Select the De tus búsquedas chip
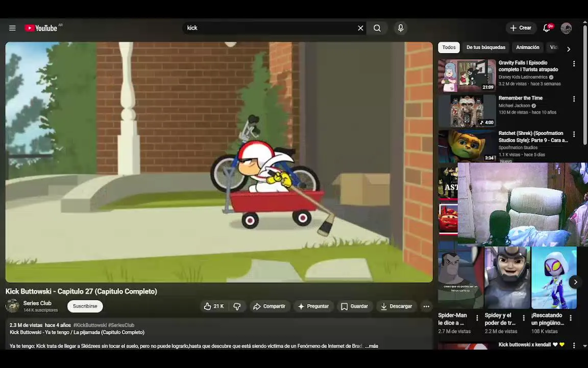 point(485,48)
